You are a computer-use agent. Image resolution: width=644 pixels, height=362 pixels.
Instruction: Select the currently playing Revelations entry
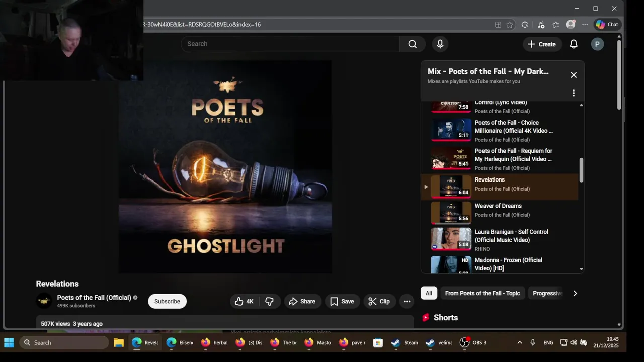pos(500,187)
